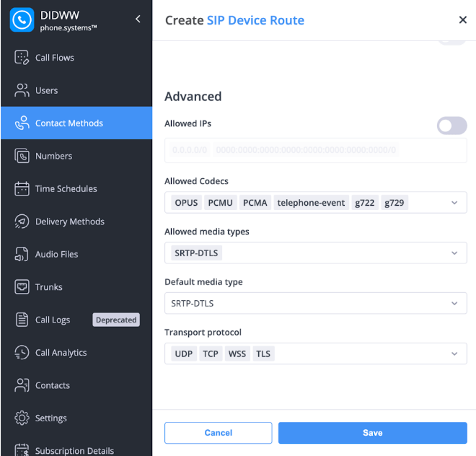Open Call Analytics clock icon
This screenshot has width=476, height=456.
22,353
